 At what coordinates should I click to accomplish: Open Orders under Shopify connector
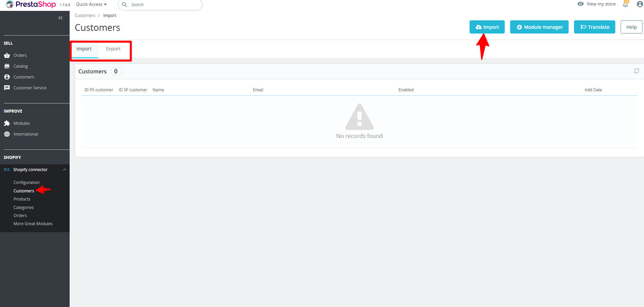(20, 216)
